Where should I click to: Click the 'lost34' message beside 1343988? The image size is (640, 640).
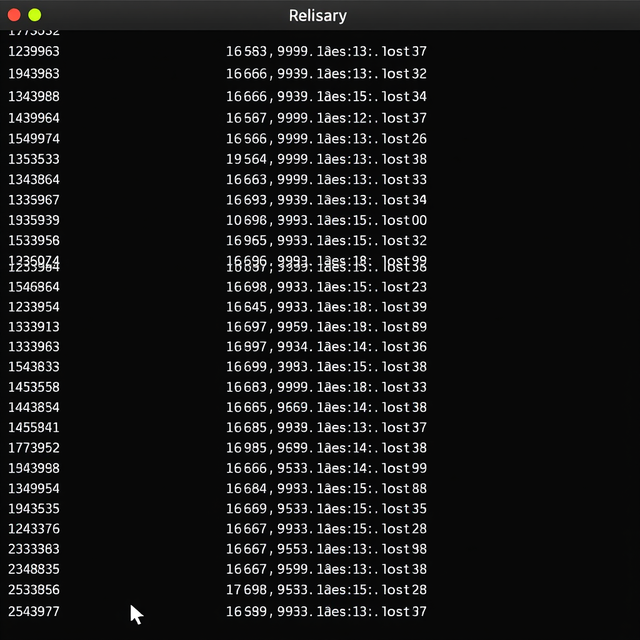tap(404, 97)
